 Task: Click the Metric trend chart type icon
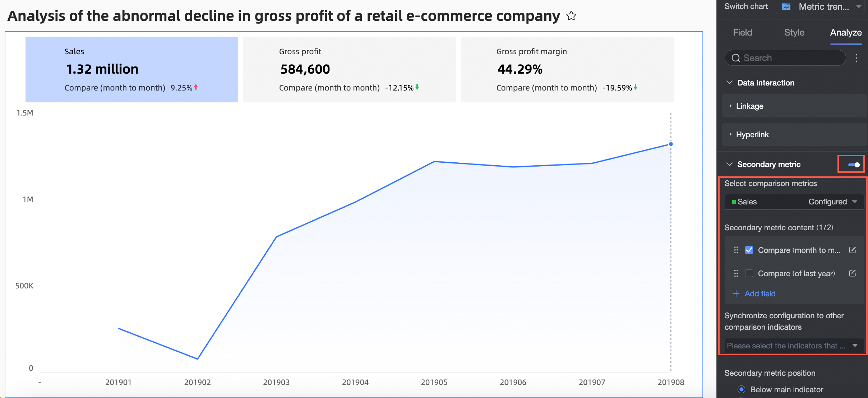(786, 6)
